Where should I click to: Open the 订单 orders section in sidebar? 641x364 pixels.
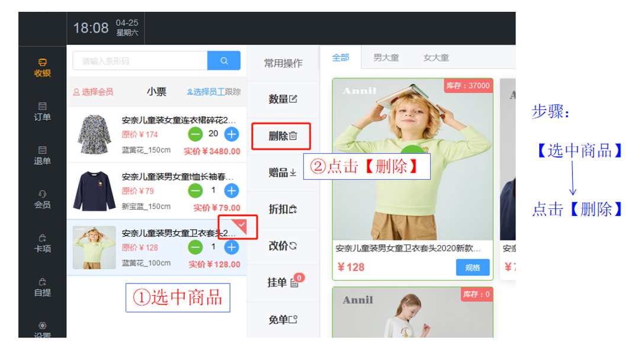(x=42, y=111)
